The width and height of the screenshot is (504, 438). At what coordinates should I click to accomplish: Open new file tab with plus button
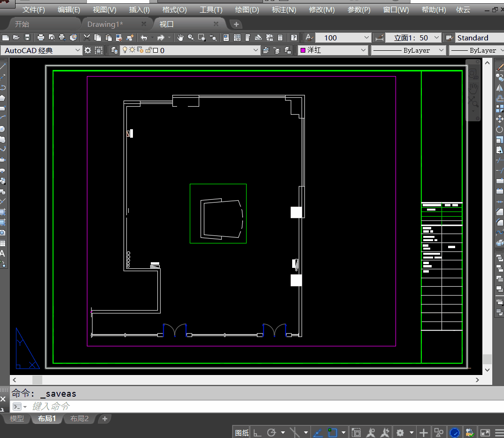(x=236, y=24)
